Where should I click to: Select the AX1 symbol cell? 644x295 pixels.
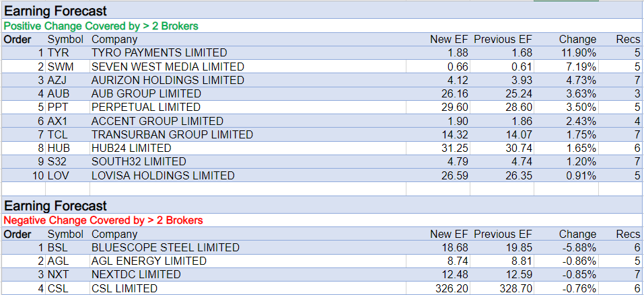pos(59,121)
